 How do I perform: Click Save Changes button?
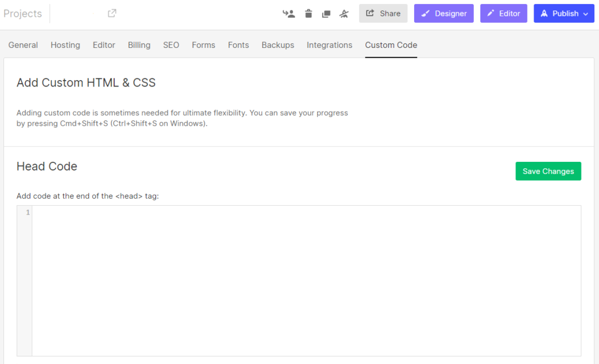pyautogui.click(x=548, y=171)
